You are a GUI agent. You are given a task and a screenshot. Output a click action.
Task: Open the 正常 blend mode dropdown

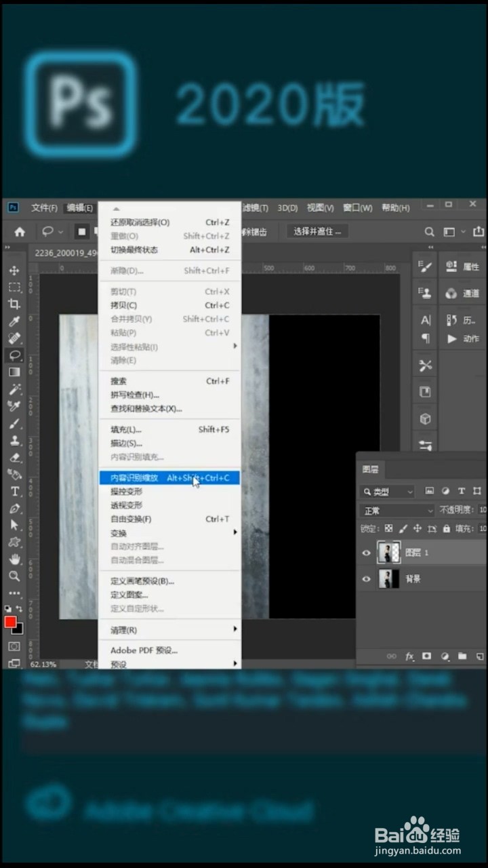(x=397, y=510)
